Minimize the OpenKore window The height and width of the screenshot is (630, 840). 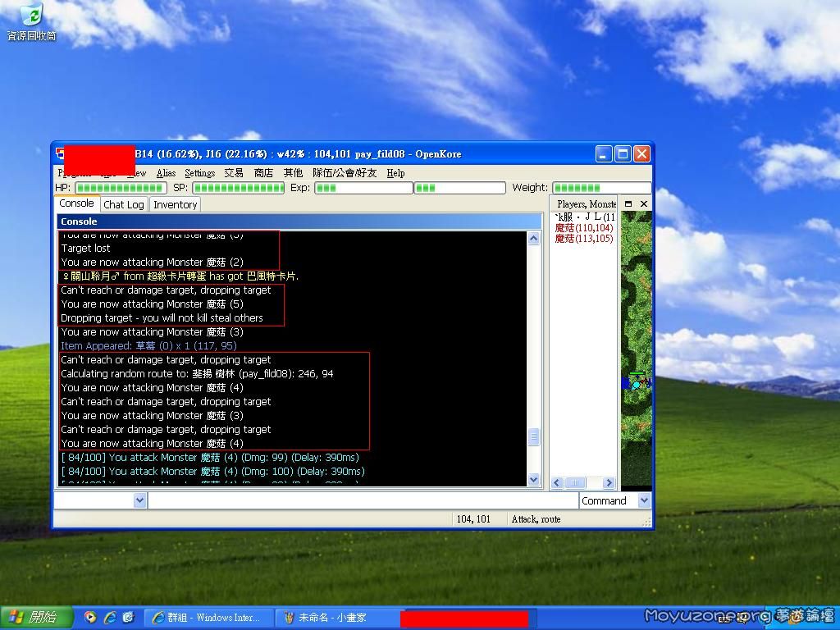click(x=605, y=154)
